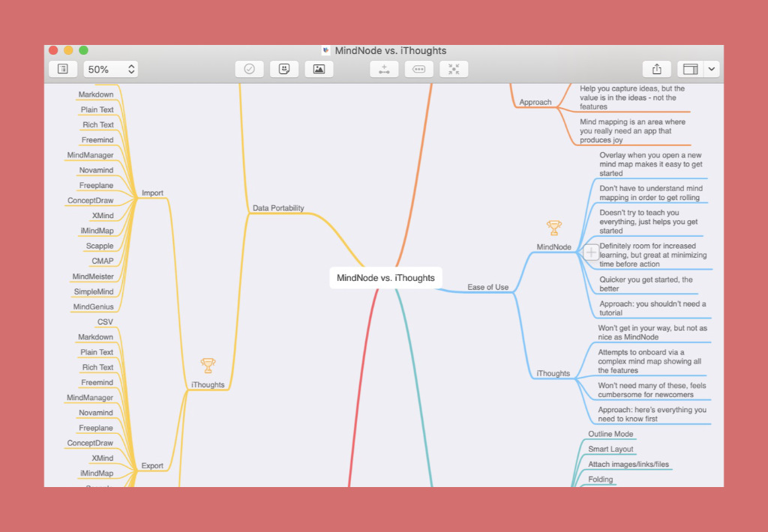Select iThoughts node under Data Portability

pos(208,384)
